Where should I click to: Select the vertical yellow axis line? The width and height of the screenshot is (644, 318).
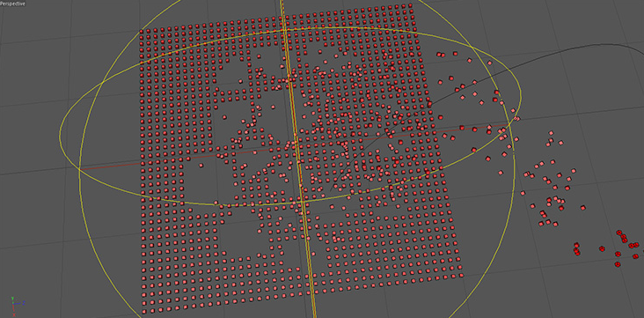pyautogui.click(x=297, y=159)
